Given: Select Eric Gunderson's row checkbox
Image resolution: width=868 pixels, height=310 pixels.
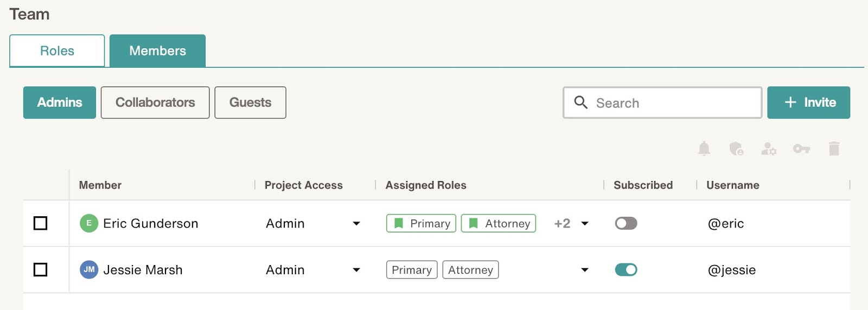Looking at the screenshot, I should (x=41, y=223).
